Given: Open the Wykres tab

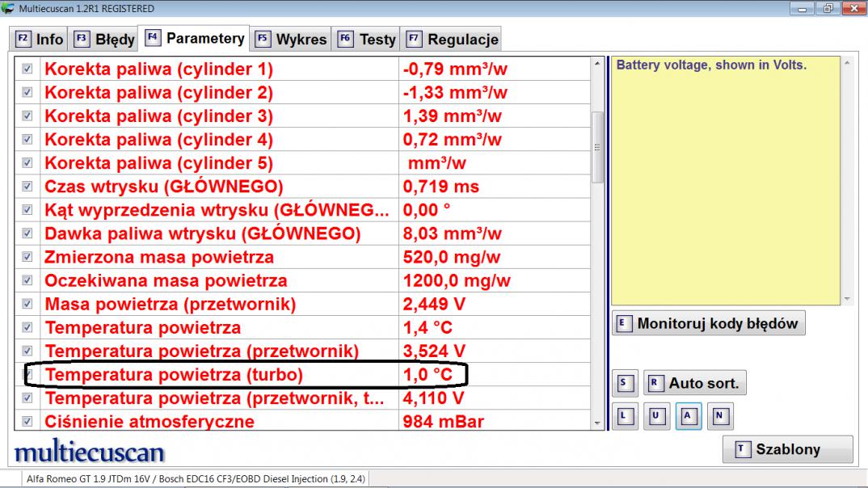Looking at the screenshot, I should point(292,39).
